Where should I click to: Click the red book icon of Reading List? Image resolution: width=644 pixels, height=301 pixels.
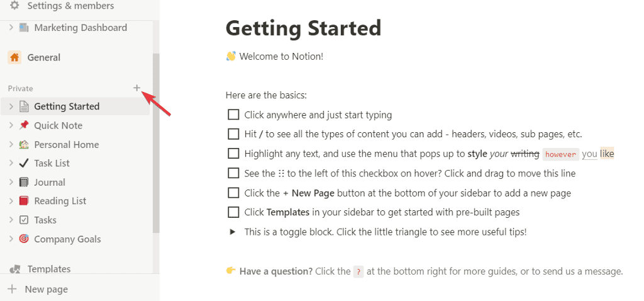tap(24, 201)
